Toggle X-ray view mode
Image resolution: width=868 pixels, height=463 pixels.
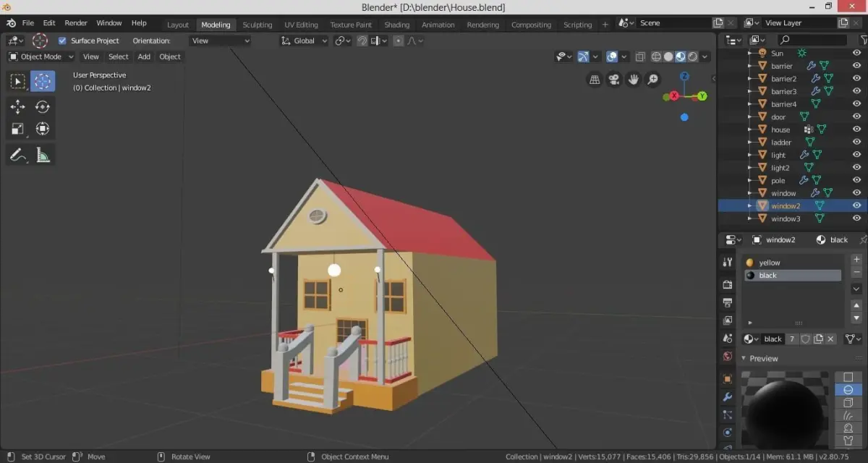(640, 56)
